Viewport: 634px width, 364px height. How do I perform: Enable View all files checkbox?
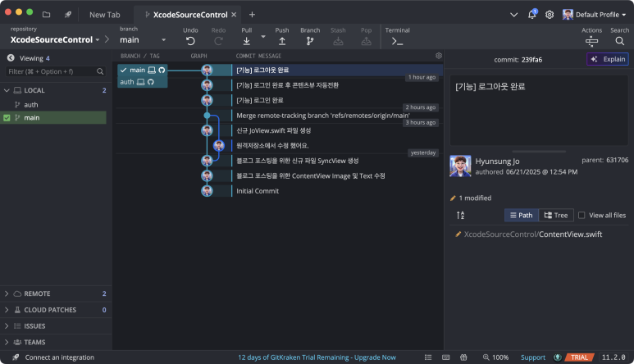coord(582,216)
